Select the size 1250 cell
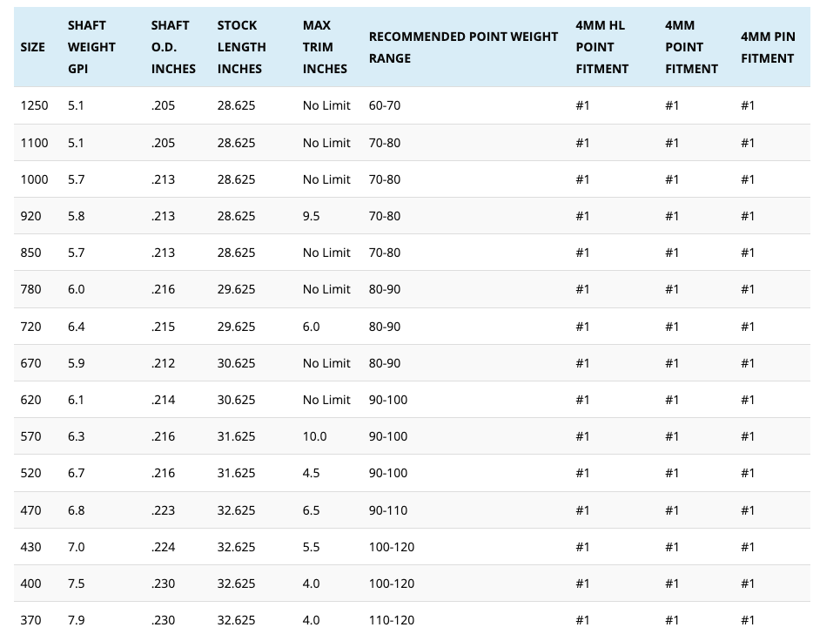The width and height of the screenshot is (840, 641). (x=35, y=105)
